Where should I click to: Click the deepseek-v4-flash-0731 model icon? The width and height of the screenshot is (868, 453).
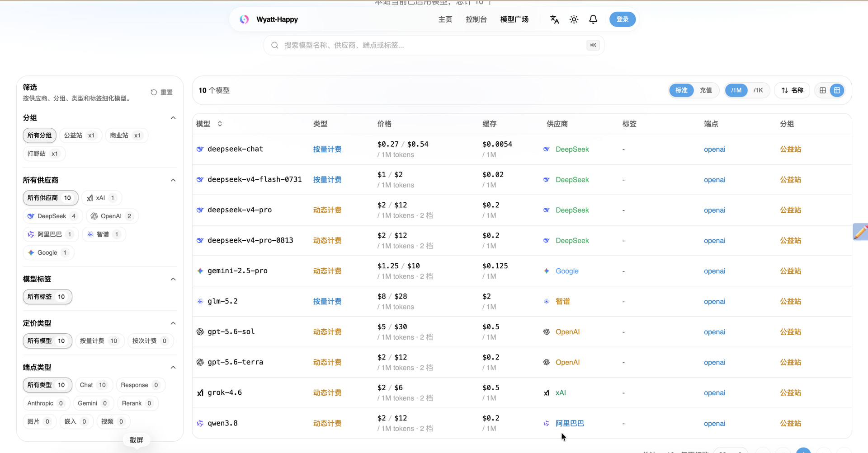click(200, 180)
